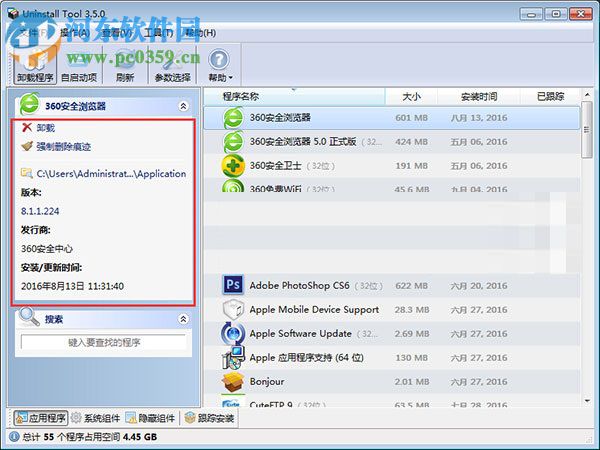Image resolution: width=600 pixels, height=450 pixels.
Task: Click the scrollbar up arrow in program list
Action: 587,95
